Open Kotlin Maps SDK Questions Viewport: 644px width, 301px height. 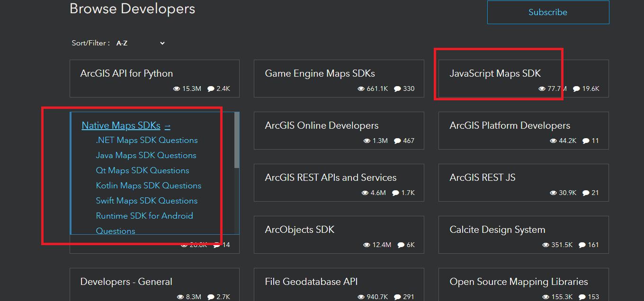[149, 186]
